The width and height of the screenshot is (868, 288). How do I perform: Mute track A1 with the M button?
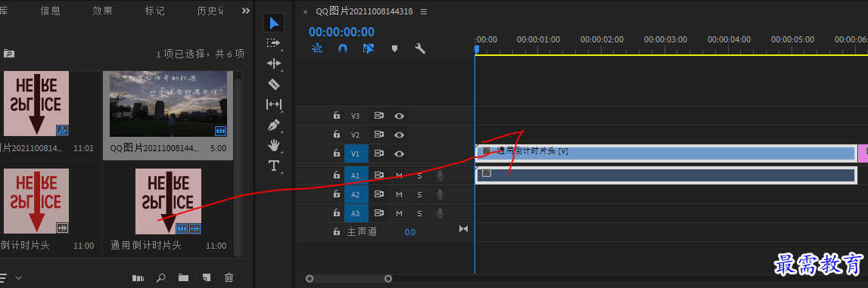399,176
